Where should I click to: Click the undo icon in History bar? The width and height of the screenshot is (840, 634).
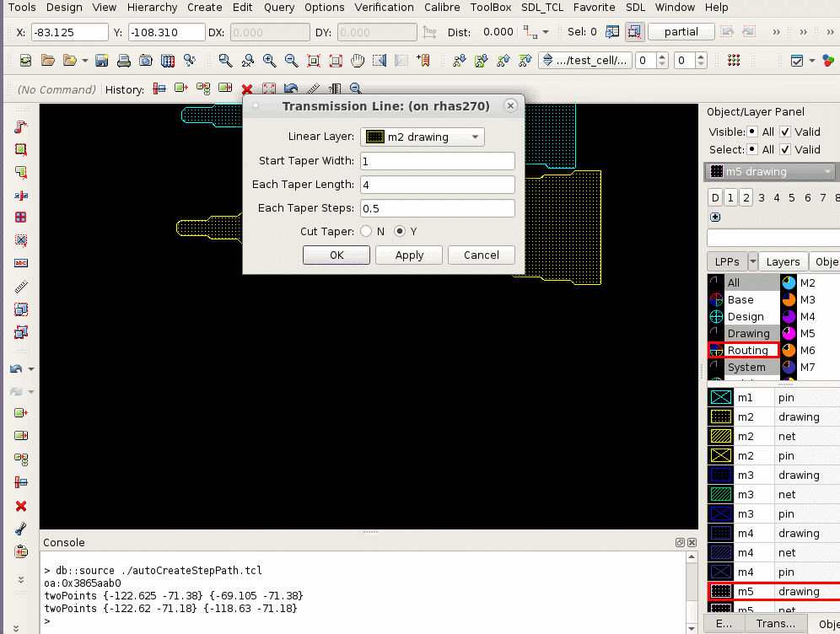(x=291, y=89)
